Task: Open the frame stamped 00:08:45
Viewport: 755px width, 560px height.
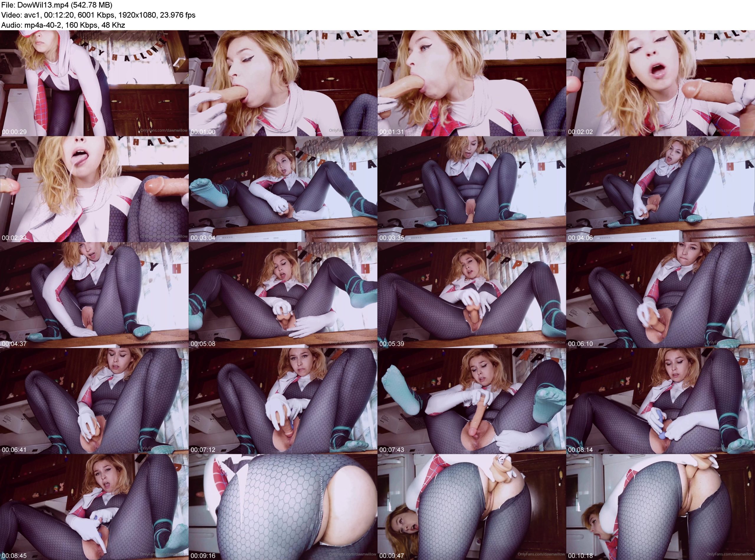Action: coord(94,507)
